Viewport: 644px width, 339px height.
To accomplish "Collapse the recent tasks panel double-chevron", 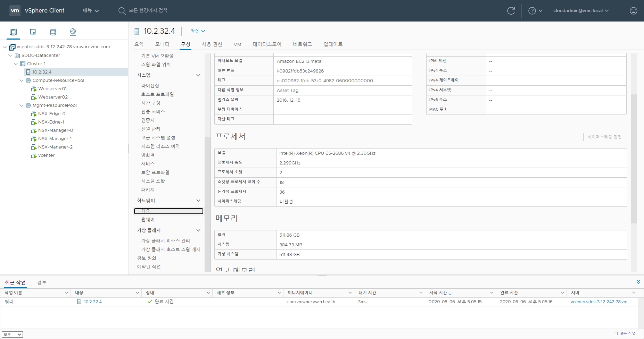I will coord(638,281).
